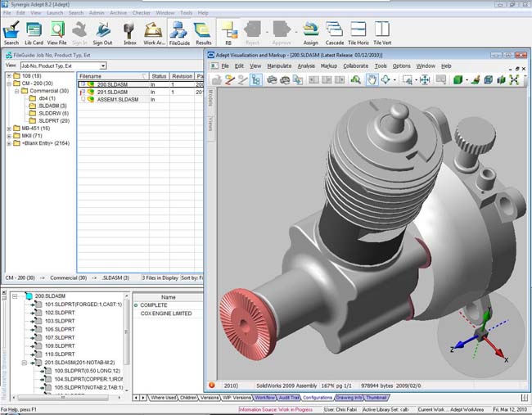The width and height of the screenshot is (532, 415).
Task: Open the rotate tool dropdown arrow
Action: point(394,80)
